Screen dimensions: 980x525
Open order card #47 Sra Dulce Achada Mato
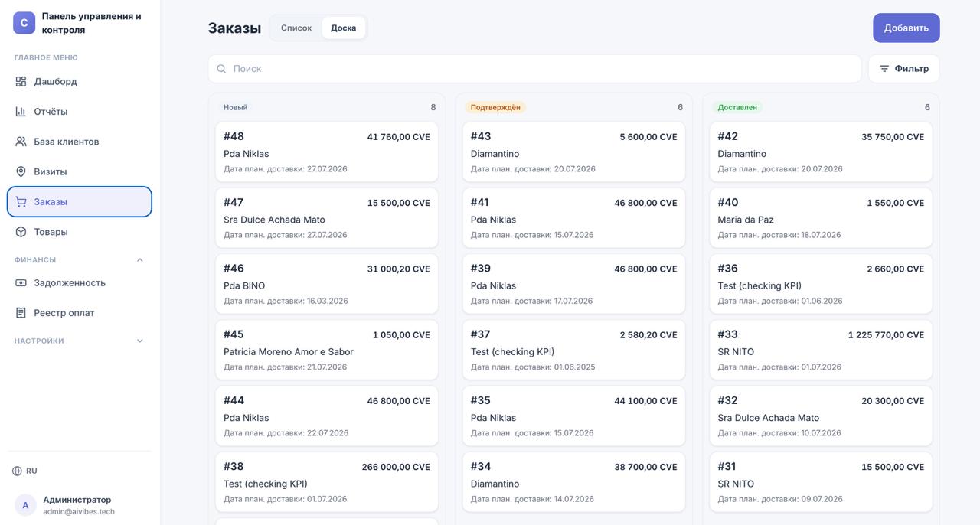327,218
